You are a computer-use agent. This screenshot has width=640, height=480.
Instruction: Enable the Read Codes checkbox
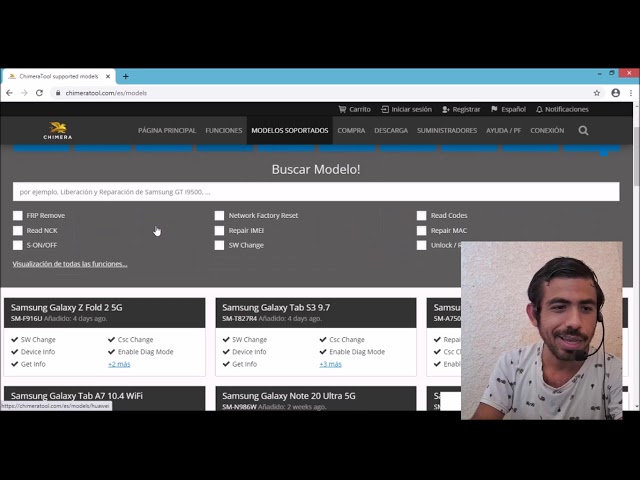coord(422,216)
